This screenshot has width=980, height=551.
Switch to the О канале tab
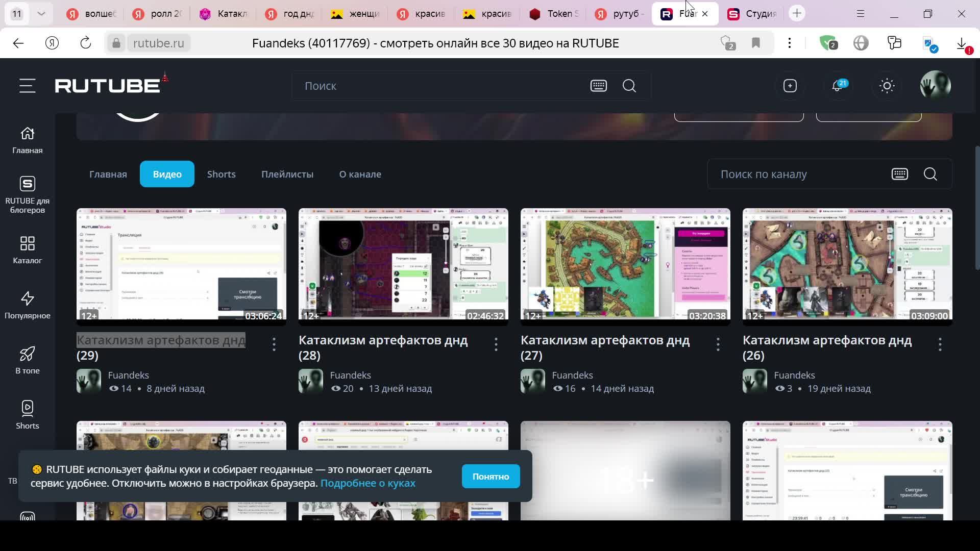pos(360,174)
